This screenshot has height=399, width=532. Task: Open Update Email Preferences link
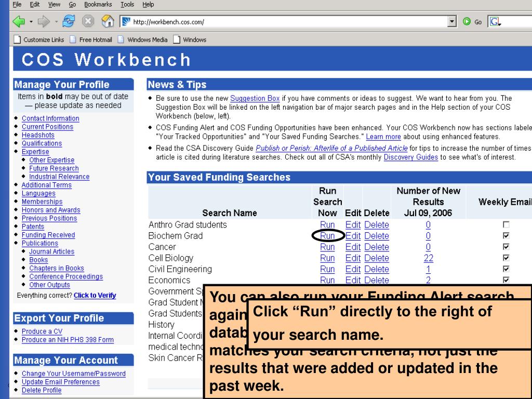click(x=61, y=382)
